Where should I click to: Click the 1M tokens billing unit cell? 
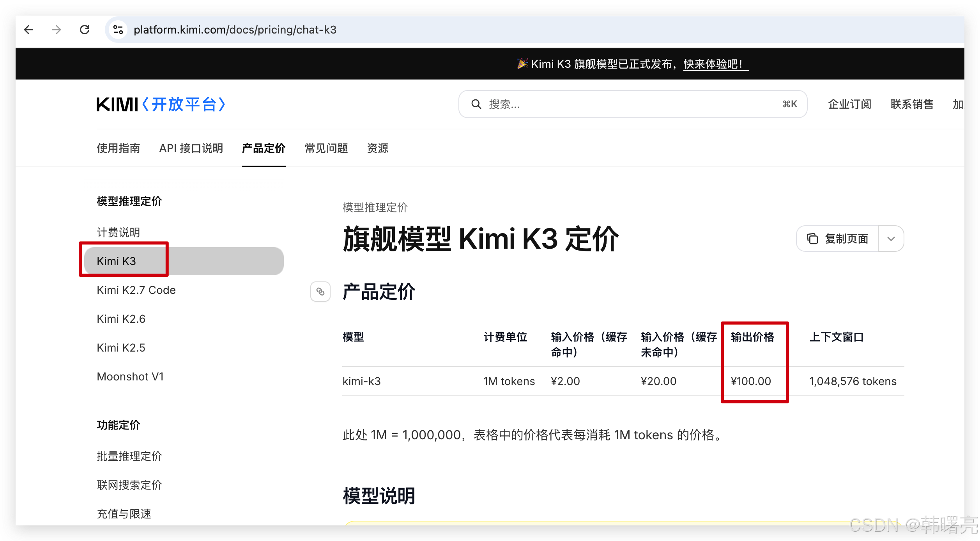(509, 381)
